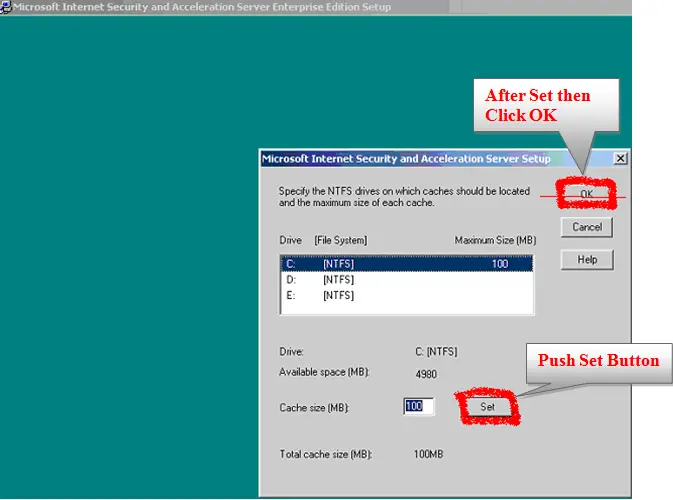Click the Total cache size value 100MB

(x=428, y=454)
